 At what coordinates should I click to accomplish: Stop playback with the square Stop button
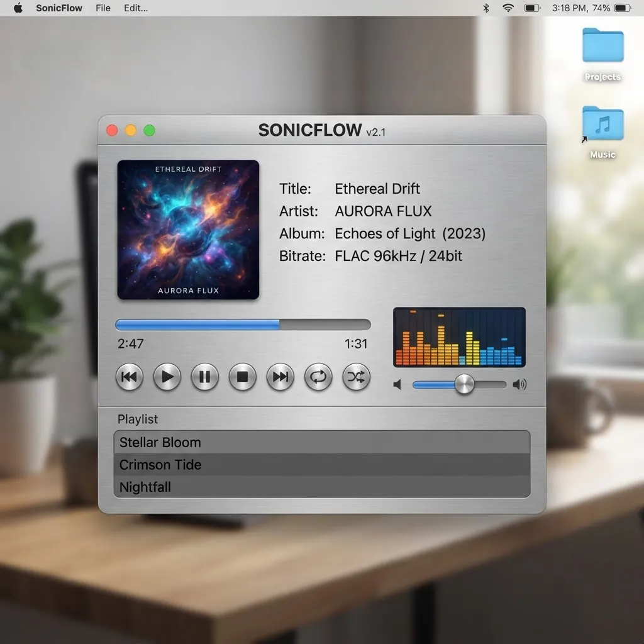[x=242, y=377]
